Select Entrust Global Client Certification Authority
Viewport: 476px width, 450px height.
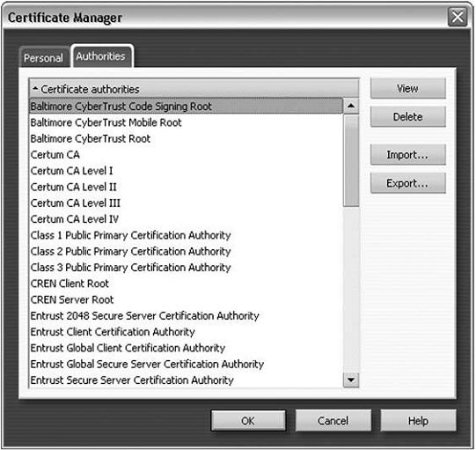pos(187,348)
